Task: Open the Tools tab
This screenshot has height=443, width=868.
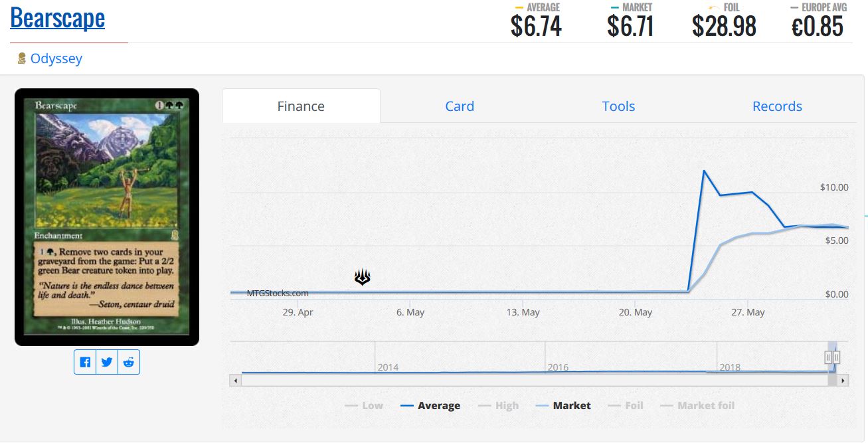Action: (x=618, y=106)
